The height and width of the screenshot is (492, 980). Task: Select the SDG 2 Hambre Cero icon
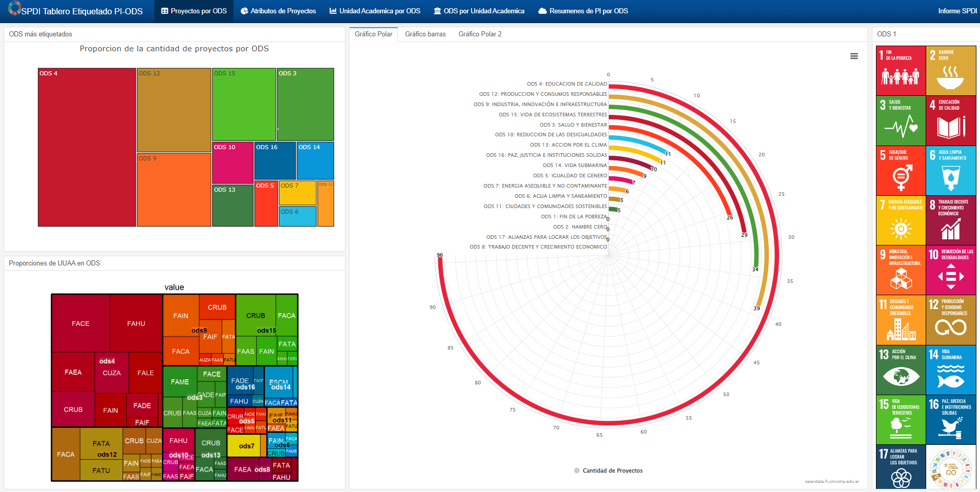point(951,71)
